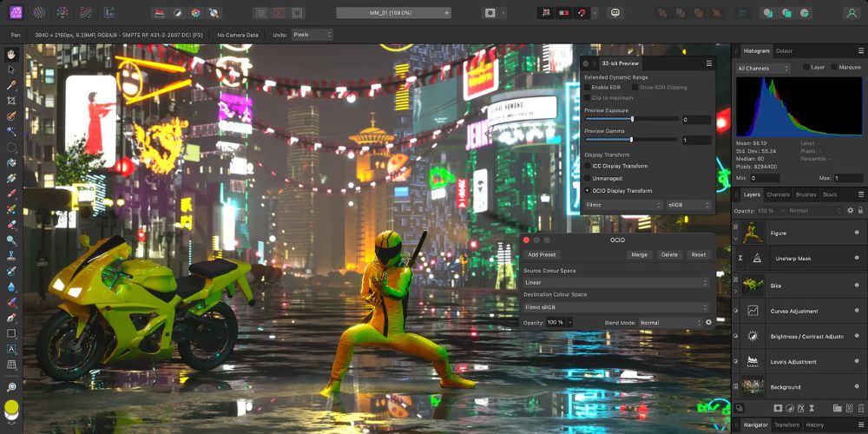Add mask layer icon at Layers panel bottom
Viewport: 868px width, 434px height.
(x=778, y=408)
